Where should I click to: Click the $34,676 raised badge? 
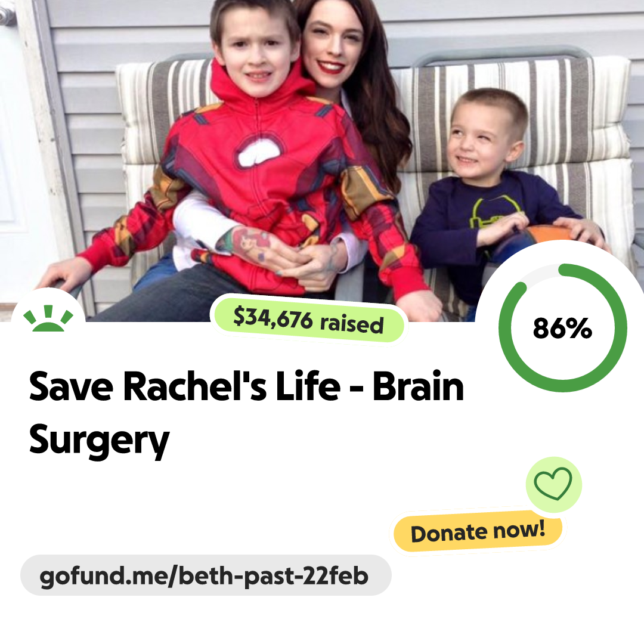(308, 321)
